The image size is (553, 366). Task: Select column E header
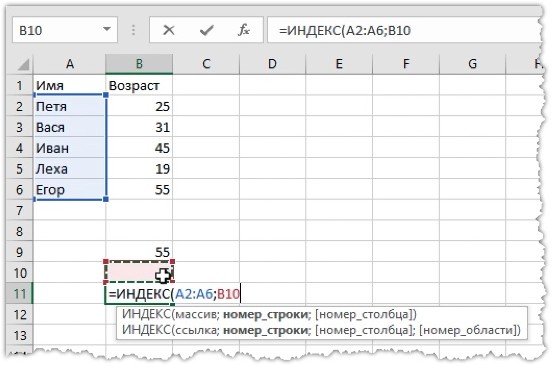(x=339, y=64)
